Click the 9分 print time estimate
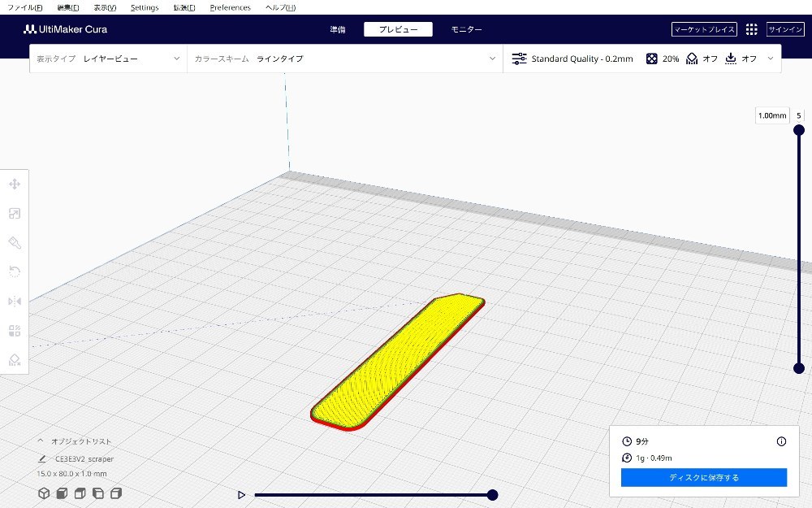This screenshot has width=812, height=508. (642, 441)
